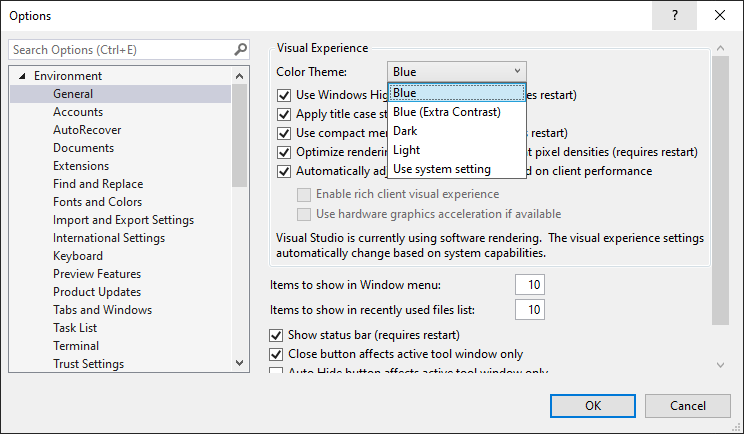
Task: Open Fonts and Colors settings page
Action: 97,202
